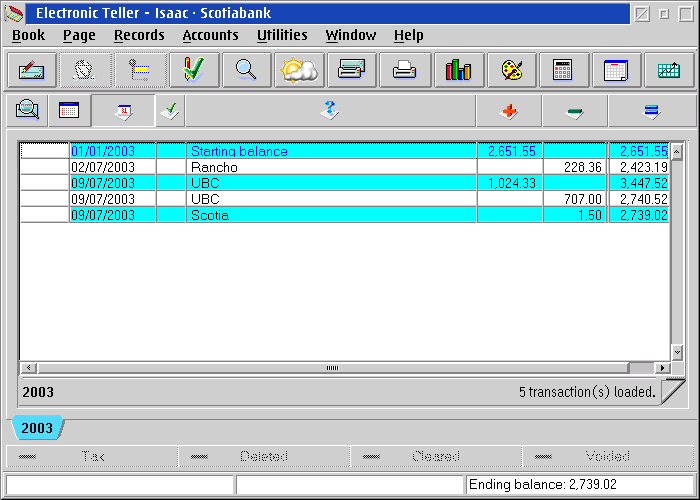The image size is (700, 500).
Task: Click the cleared-mark cell in the Scotia row
Action: [171, 215]
